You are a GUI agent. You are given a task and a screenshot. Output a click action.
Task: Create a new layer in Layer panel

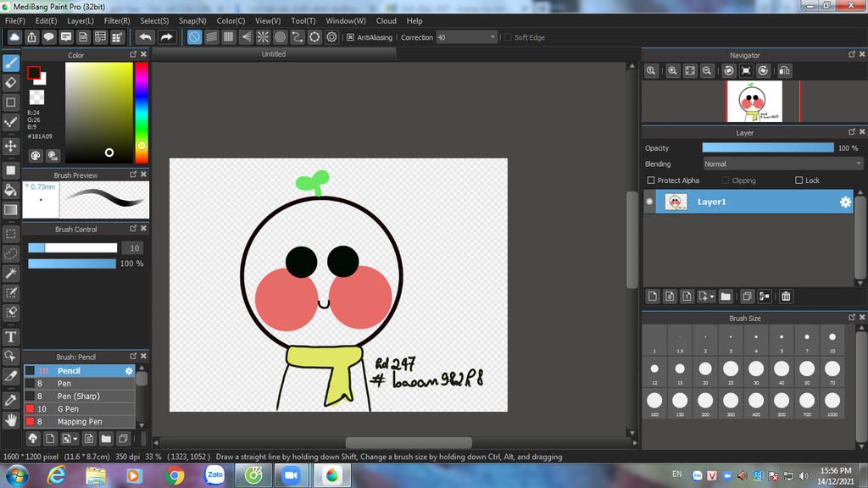tap(653, 297)
